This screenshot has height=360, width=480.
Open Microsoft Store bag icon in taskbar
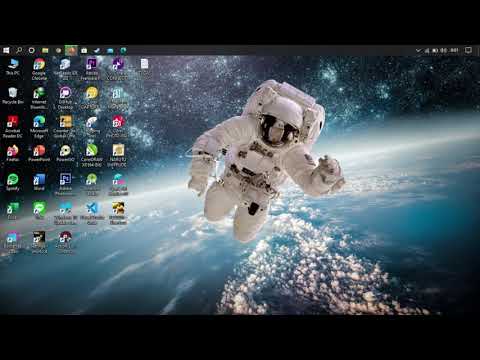tap(84, 50)
